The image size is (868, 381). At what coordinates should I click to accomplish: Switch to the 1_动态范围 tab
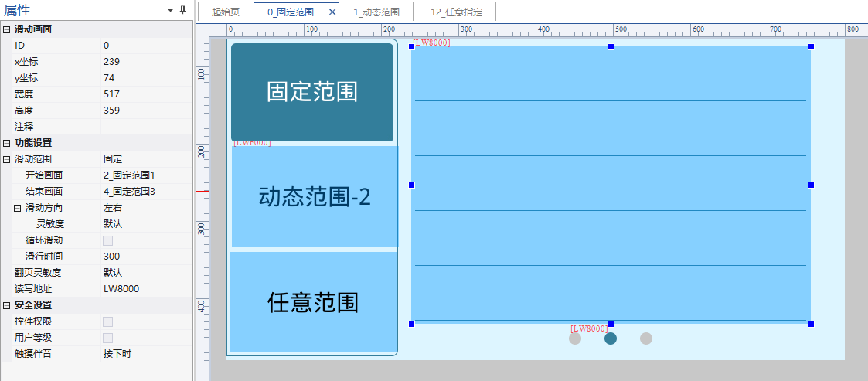[376, 12]
